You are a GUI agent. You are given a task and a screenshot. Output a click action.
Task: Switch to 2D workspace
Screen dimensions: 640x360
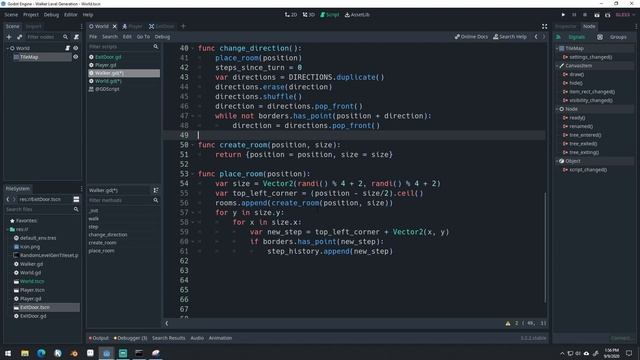click(x=291, y=15)
